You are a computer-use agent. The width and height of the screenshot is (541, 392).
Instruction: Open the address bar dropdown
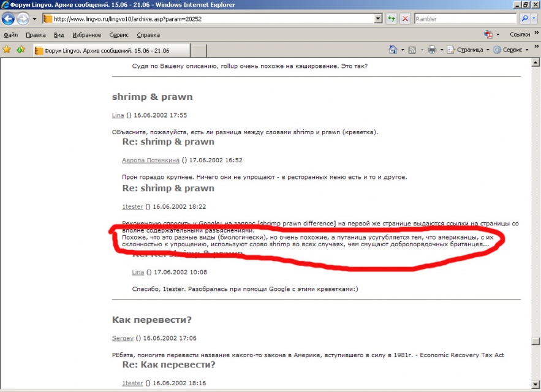point(378,19)
